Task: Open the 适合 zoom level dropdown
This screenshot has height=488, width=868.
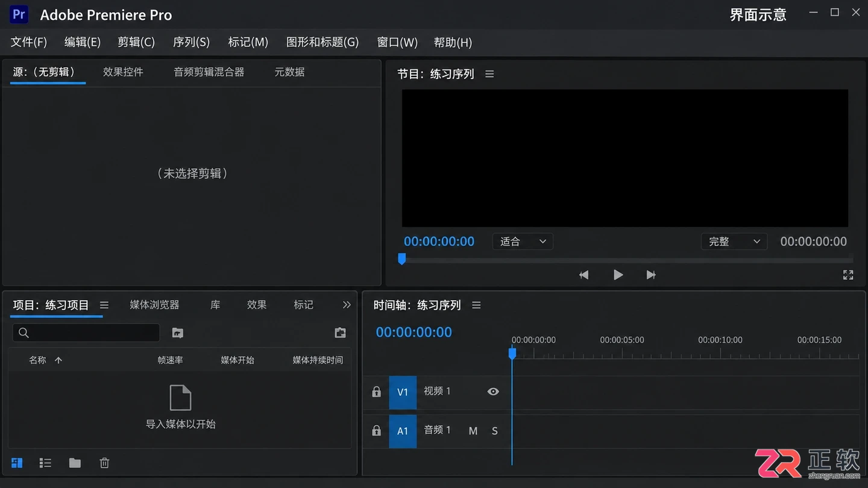Action: click(523, 242)
